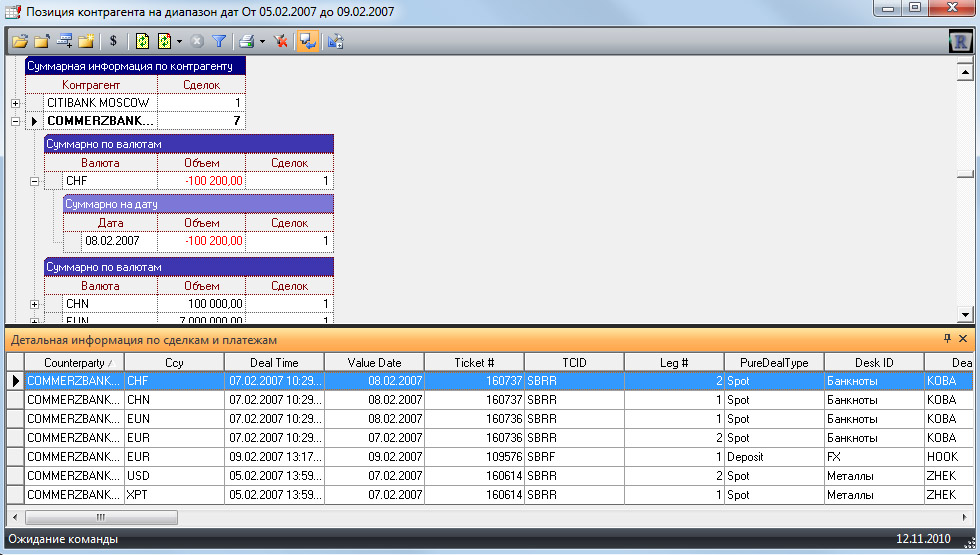Open the printer dropdown arrow

coord(262,42)
